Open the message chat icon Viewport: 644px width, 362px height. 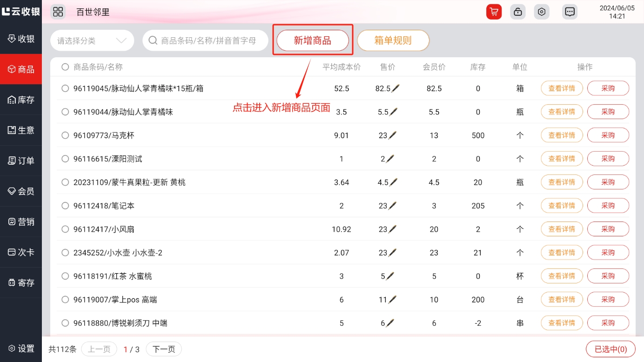point(569,12)
